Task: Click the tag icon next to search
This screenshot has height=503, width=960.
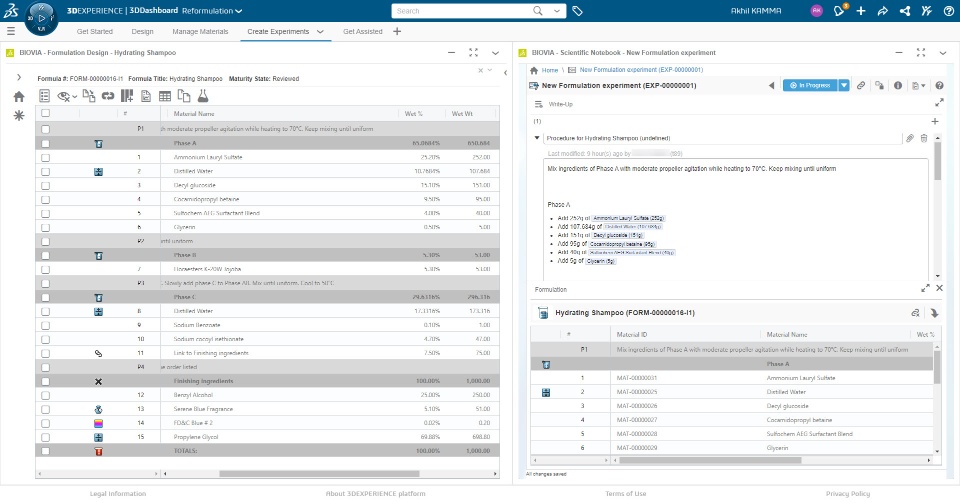Action: [577, 10]
